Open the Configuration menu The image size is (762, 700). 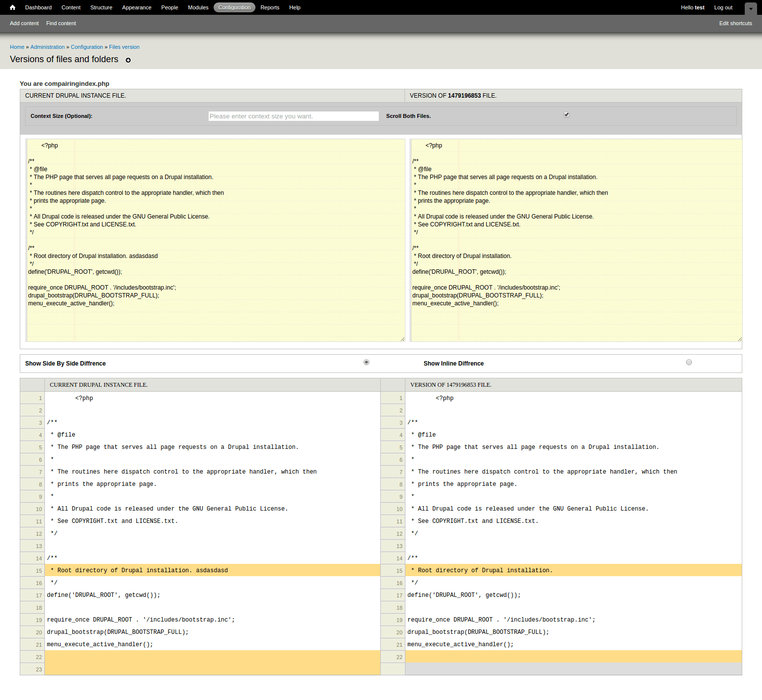click(234, 7)
